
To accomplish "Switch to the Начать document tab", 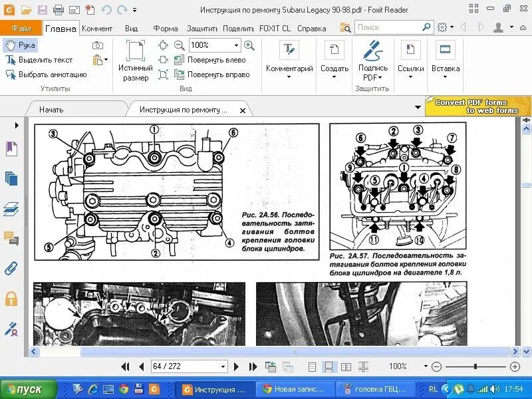I will (51, 110).
